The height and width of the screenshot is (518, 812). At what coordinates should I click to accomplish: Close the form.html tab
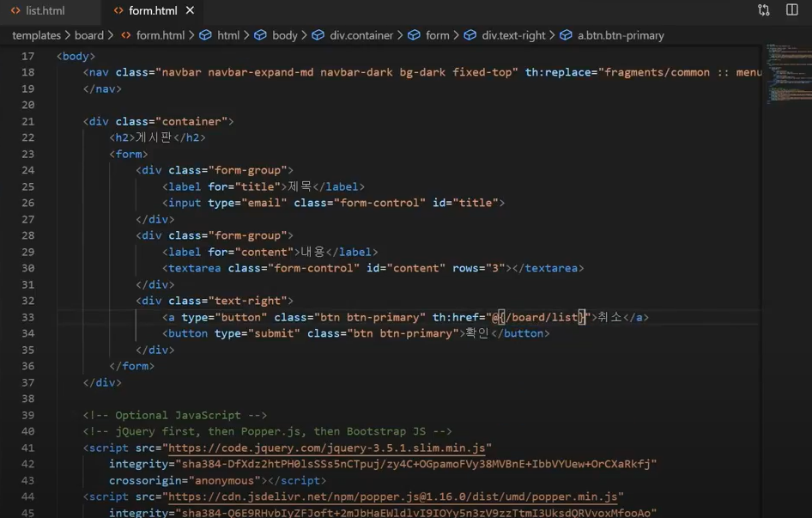[x=190, y=10]
